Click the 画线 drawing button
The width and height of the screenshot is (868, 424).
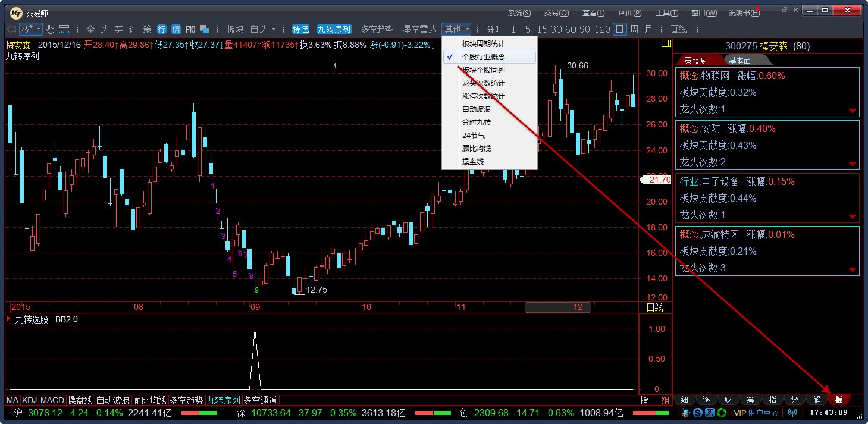click(679, 29)
